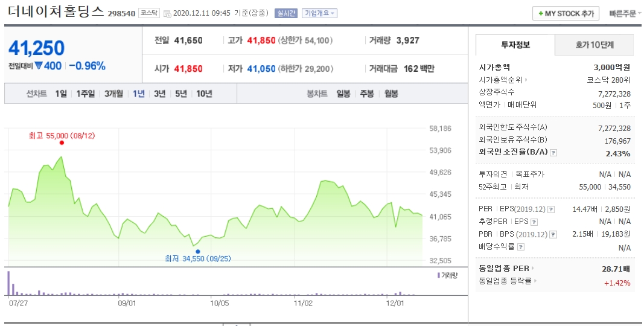644x326 pixels.
Task: Click stock code 298540
Action: click(121, 13)
